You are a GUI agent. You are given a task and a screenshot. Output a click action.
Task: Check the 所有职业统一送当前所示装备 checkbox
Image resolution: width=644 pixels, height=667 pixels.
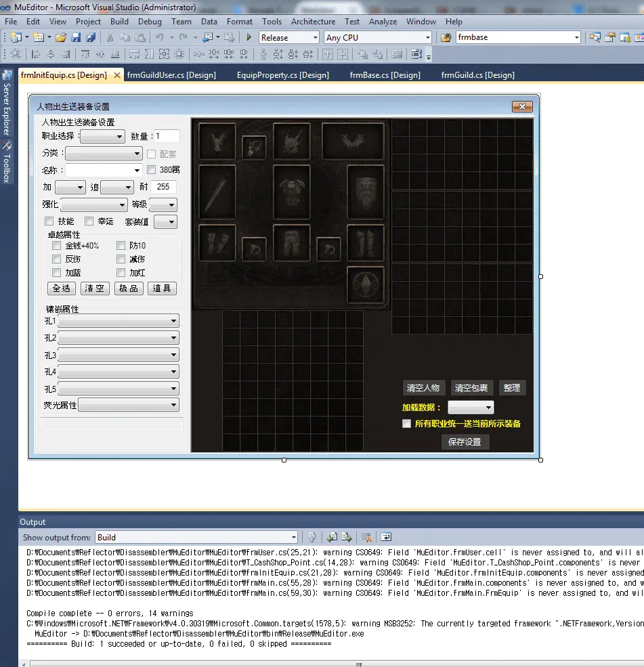pos(406,424)
